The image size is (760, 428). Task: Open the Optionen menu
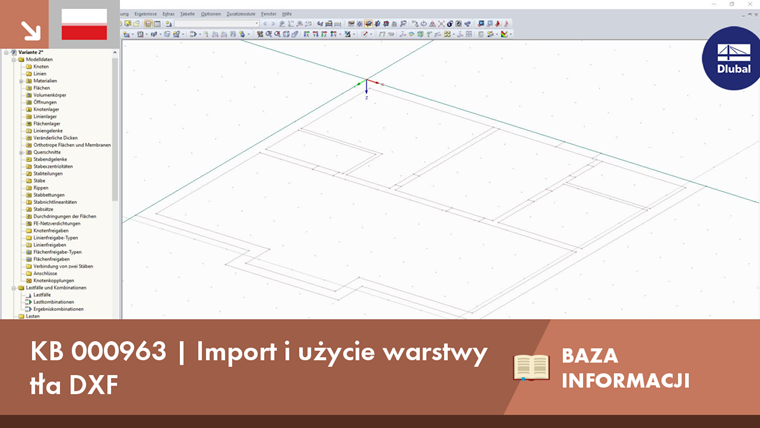tap(210, 14)
